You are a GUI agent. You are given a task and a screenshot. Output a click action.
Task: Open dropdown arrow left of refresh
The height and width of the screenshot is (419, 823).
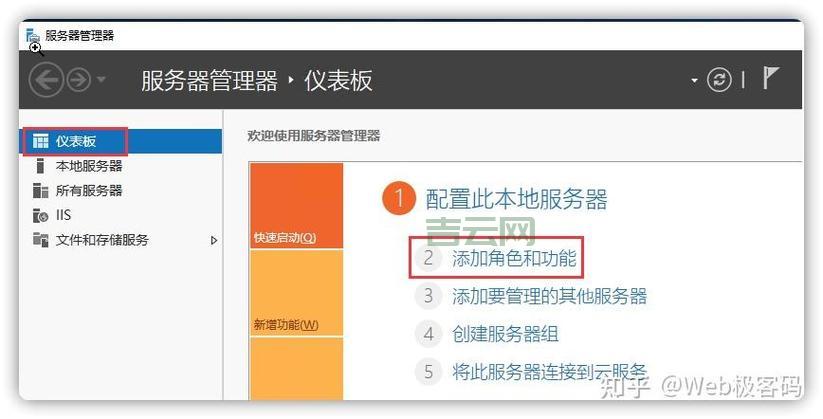click(x=694, y=81)
